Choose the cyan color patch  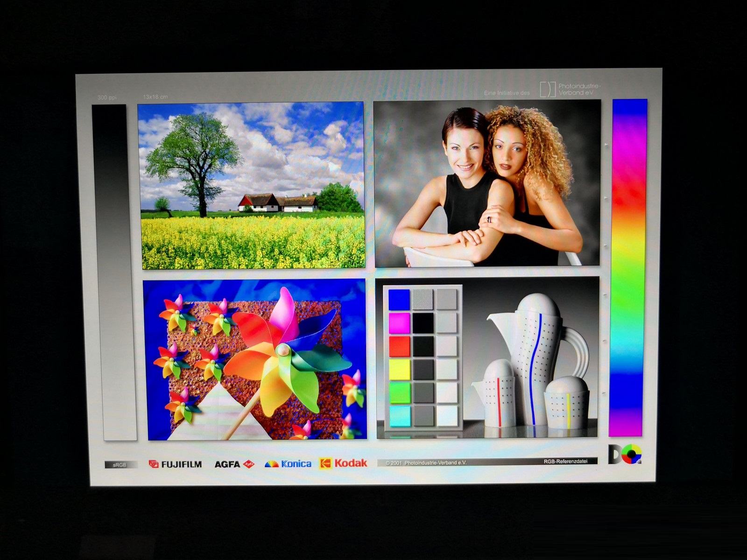[x=400, y=415]
